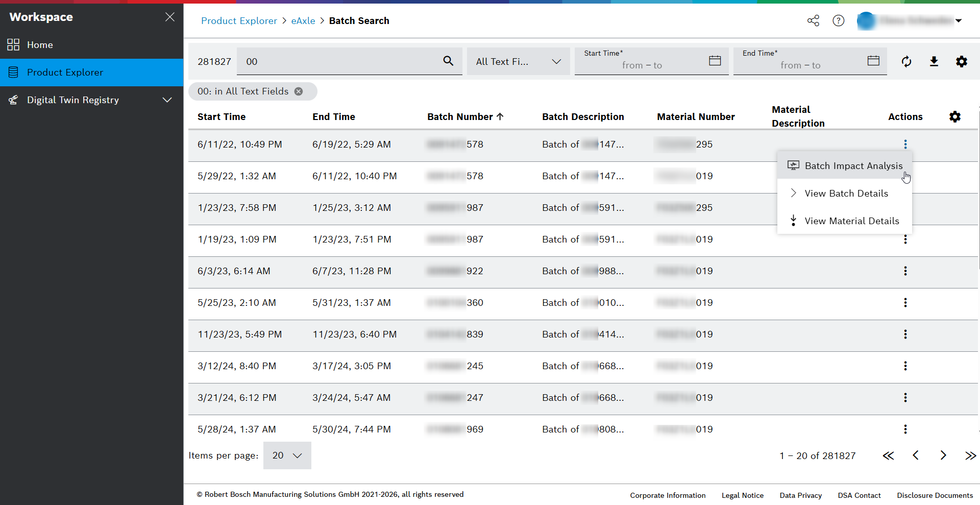Select View Batch Details menu item

click(845, 193)
